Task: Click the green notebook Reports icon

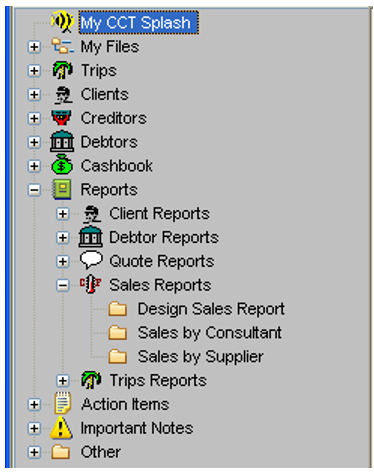Action: [62, 189]
